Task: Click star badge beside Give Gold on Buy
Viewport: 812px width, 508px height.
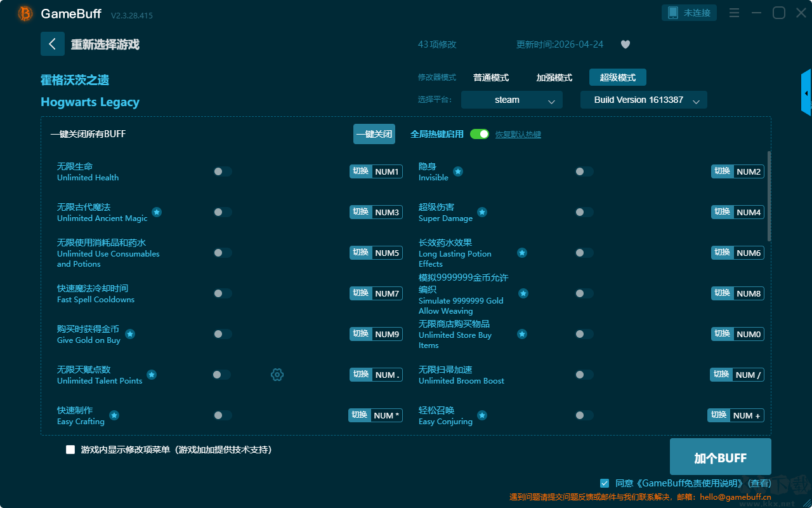Action: 130,334
